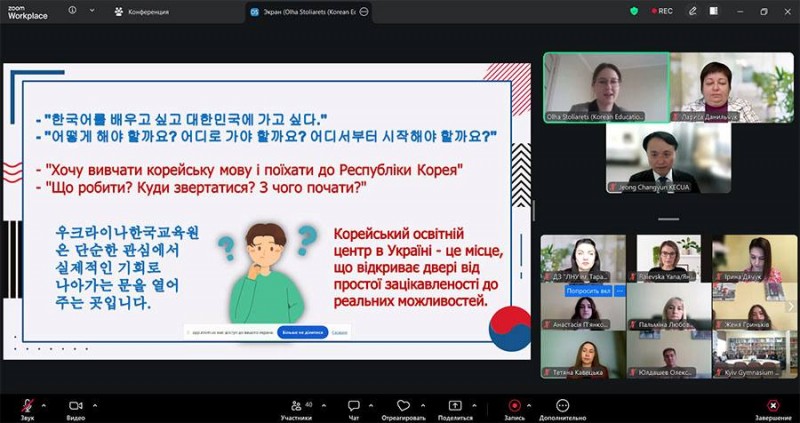Viewport: 800px width, 423px height.
Task: Share screen with the Поделиться icon
Action: point(455,406)
